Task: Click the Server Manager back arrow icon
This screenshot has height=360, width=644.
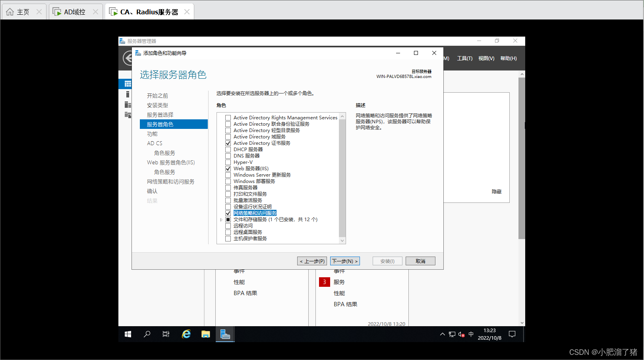Action: (x=127, y=58)
